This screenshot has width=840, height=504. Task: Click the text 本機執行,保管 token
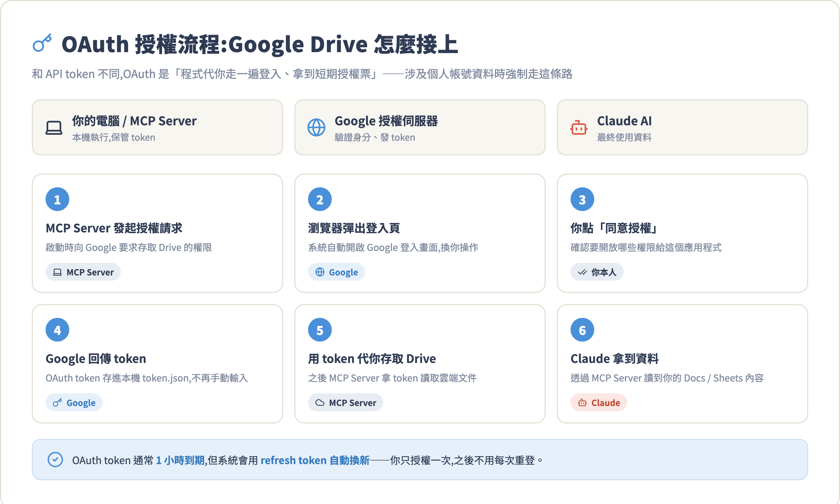(114, 137)
